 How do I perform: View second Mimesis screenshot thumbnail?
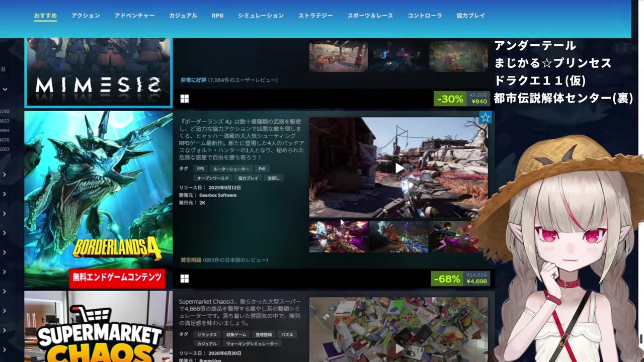tap(398, 56)
